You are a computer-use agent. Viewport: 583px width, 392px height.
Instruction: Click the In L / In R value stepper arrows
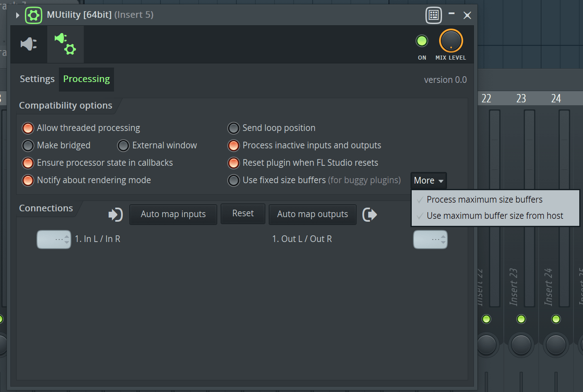coord(66,239)
